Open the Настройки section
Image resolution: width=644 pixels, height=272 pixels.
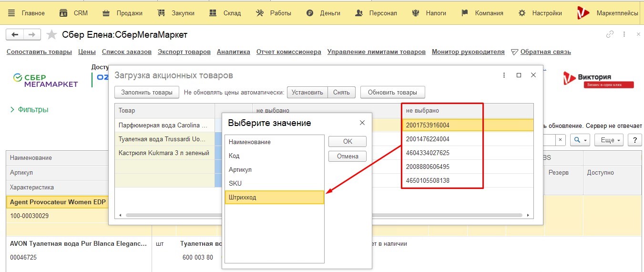pyautogui.click(x=540, y=13)
